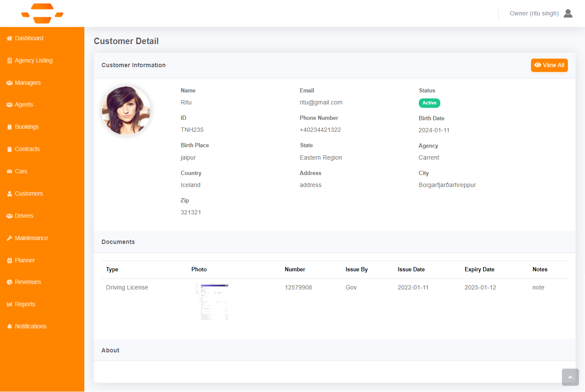Open the Owner (ritu singh) account menu
The image size is (585, 392).
click(x=534, y=13)
